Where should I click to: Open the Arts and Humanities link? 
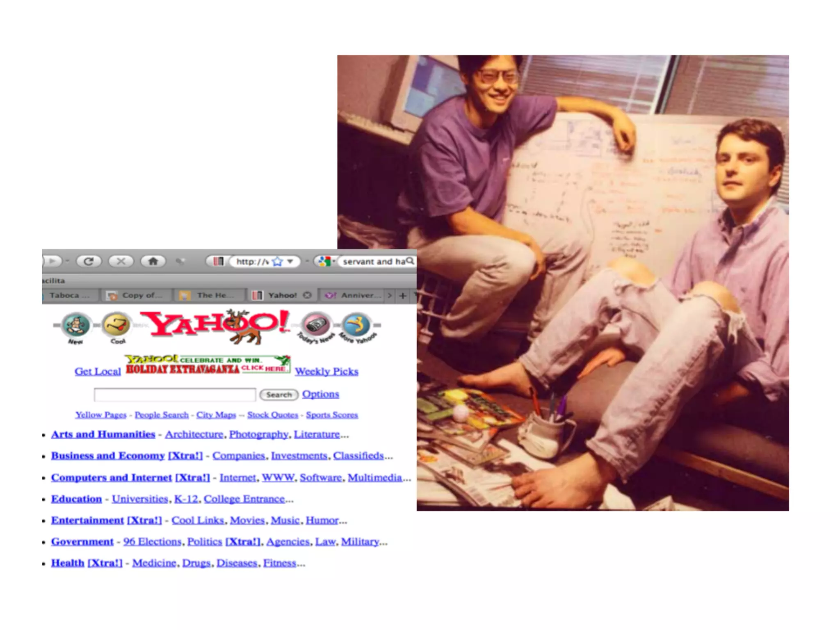point(103,434)
